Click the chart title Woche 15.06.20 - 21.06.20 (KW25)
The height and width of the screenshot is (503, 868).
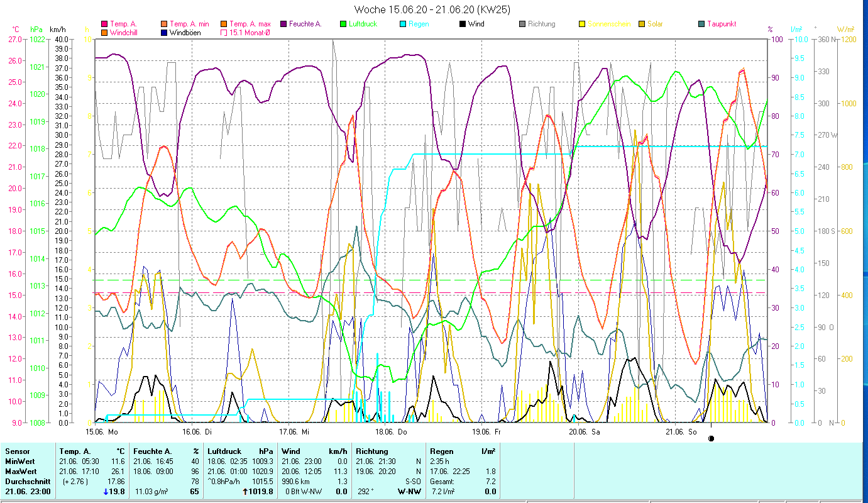(x=432, y=9)
